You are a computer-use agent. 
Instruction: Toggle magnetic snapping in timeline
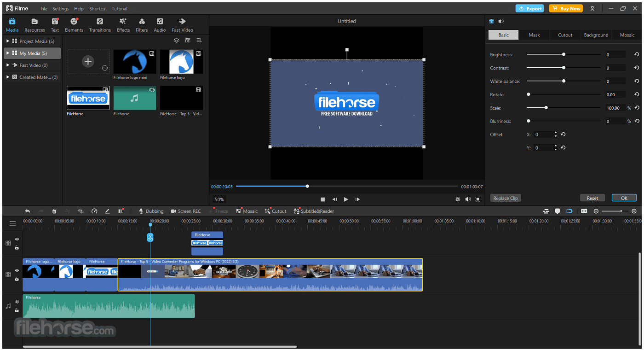[569, 211]
